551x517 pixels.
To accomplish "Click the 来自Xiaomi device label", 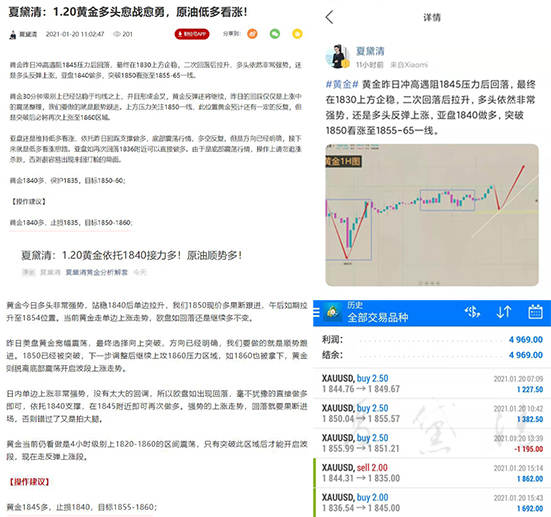I will coord(409,65).
